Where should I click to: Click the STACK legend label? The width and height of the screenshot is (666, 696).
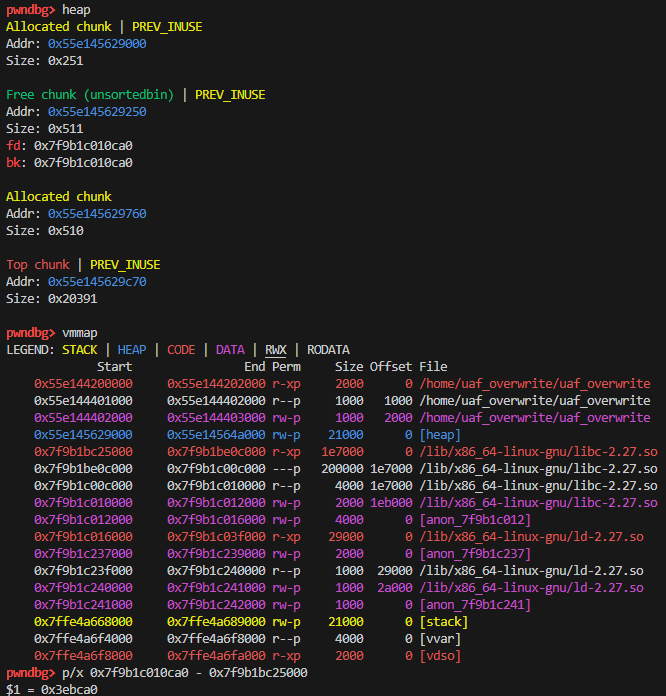(79, 350)
